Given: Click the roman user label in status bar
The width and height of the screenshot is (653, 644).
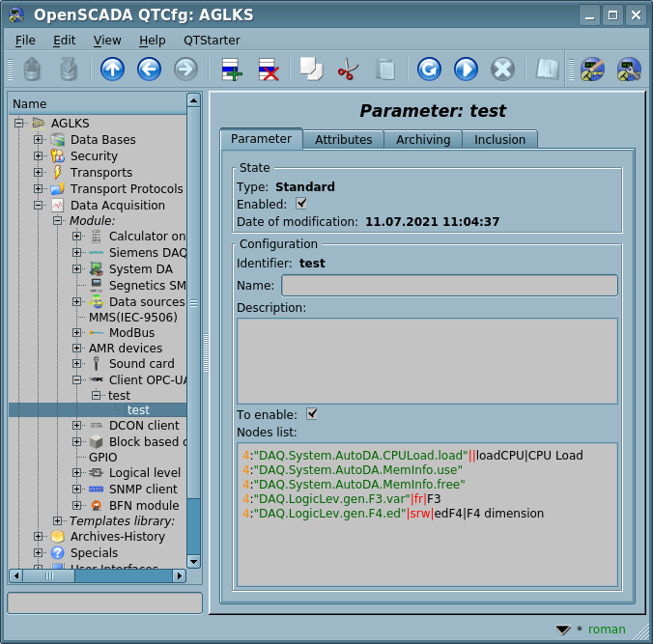Looking at the screenshot, I should click(607, 629).
